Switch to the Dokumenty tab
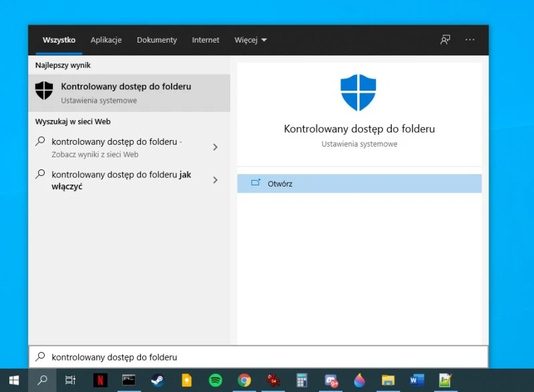Screen dimensions: 534x392 pyautogui.click(x=157, y=40)
